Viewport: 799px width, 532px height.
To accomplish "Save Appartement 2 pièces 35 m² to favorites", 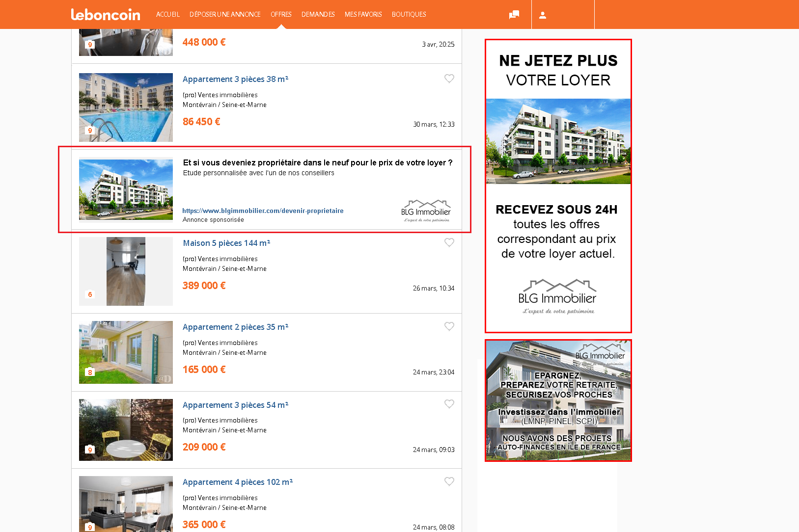I will click(x=449, y=326).
